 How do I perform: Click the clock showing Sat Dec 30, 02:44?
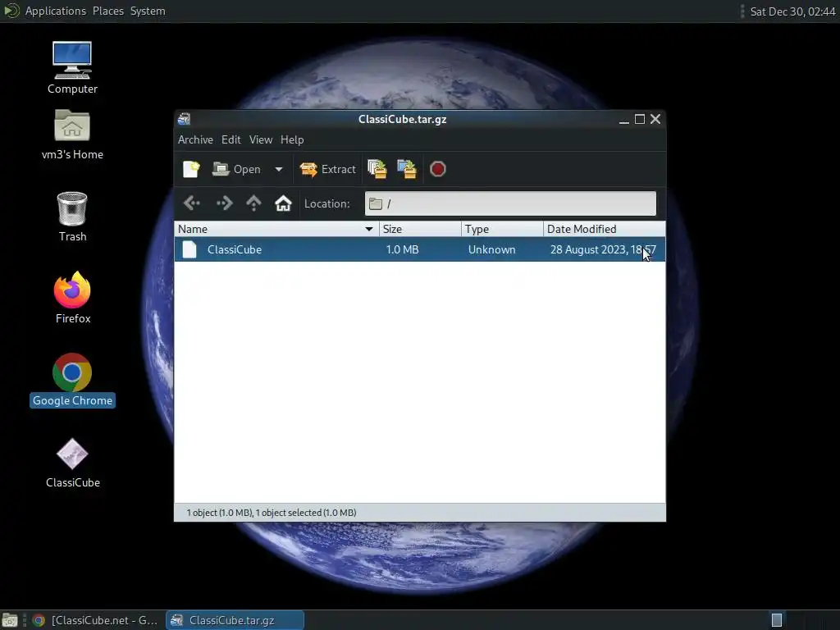[x=792, y=11]
